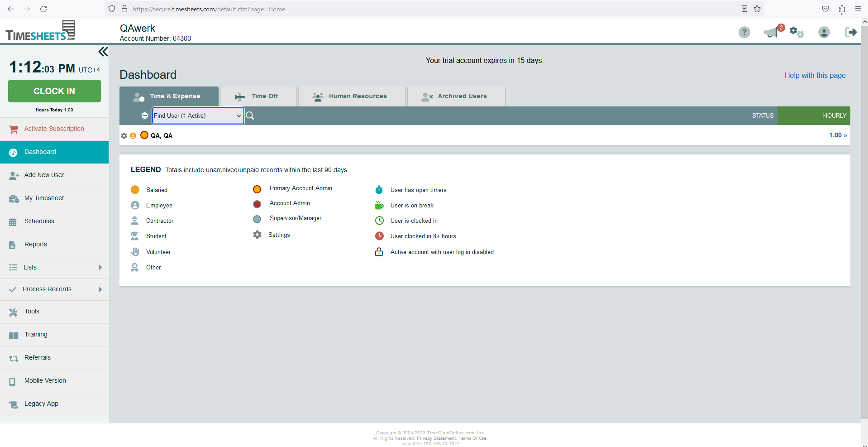Screen dimensions: 868x447
Task: Open browser application menu hamburger
Action: 858,9
